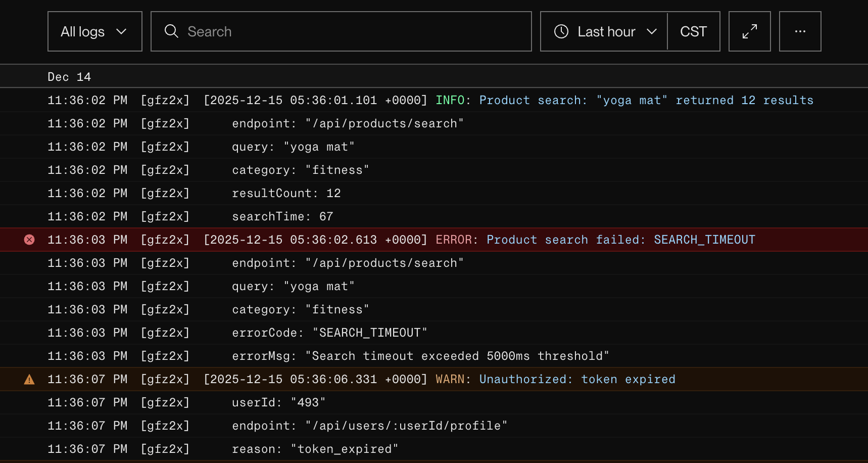The image size is (868, 463).
Task: Click the clock icon beside Last hour
Action: click(x=561, y=31)
